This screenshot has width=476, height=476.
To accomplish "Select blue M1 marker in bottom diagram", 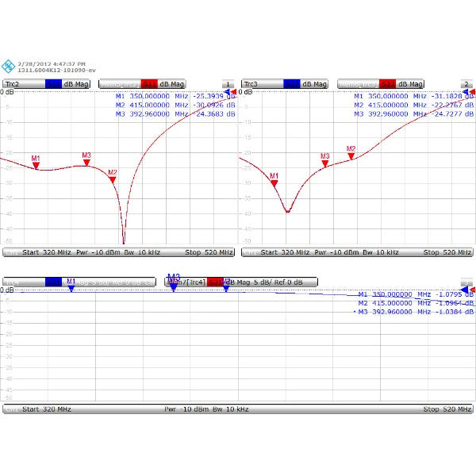I will [71, 287].
